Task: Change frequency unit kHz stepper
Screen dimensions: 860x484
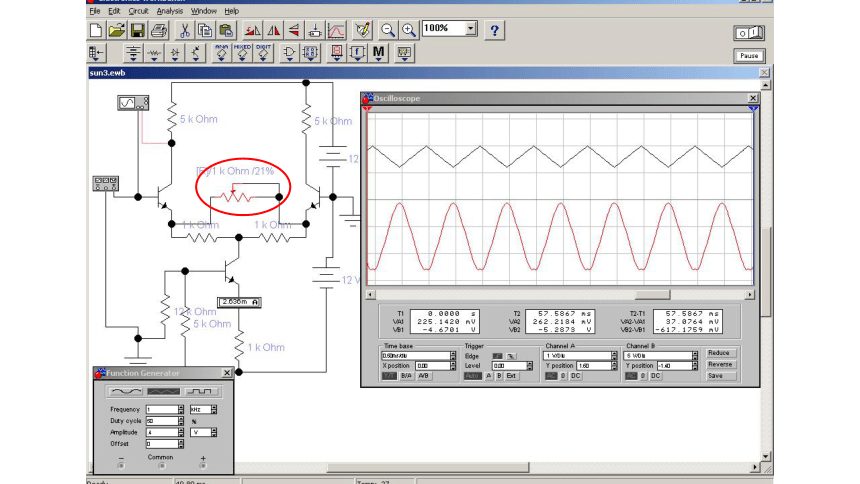Action: point(214,409)
